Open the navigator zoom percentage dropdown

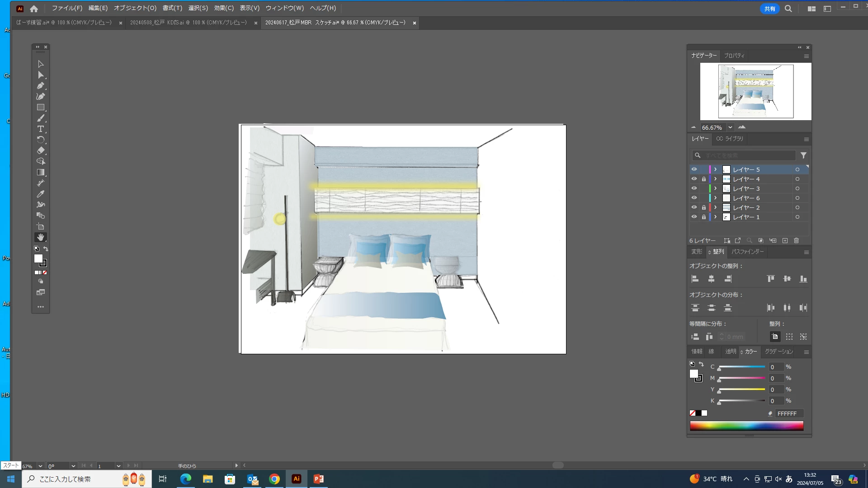coord(730,127)
